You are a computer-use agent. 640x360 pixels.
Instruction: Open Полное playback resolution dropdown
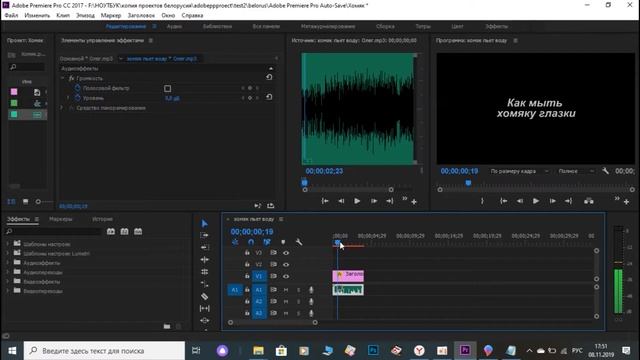576,171
